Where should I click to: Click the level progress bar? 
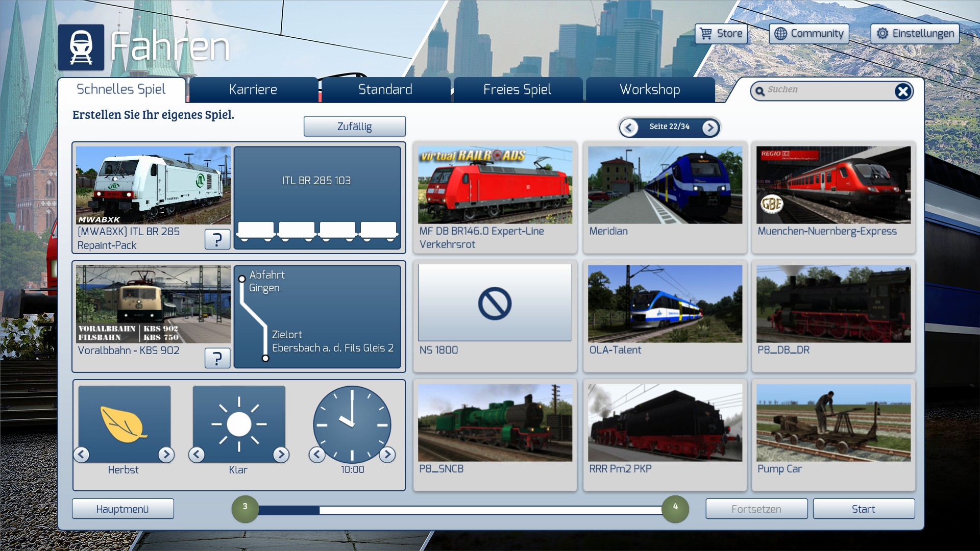click(x=459, y=510)
